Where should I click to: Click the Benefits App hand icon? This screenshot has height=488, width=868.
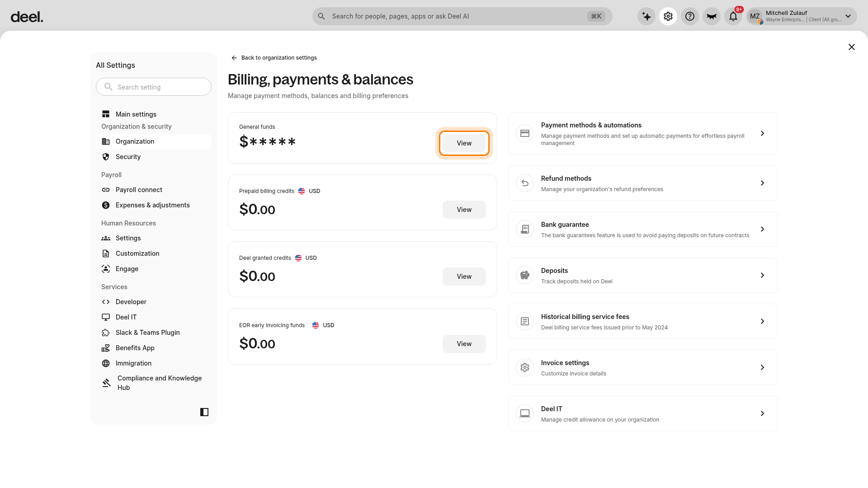click(x=106, y=348)
